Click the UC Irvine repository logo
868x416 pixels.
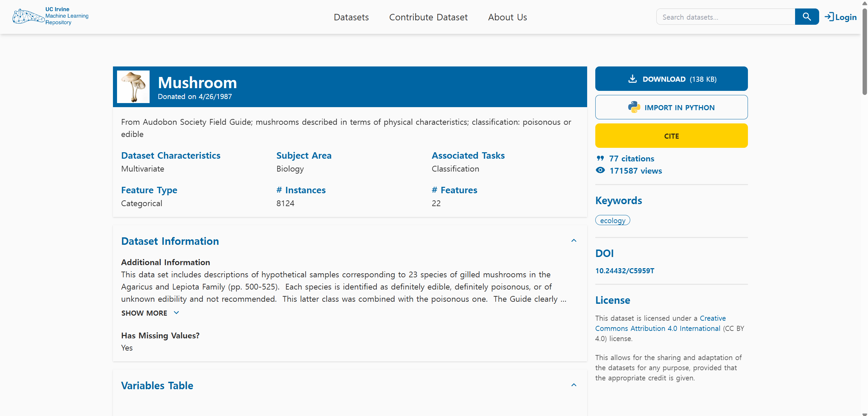coord(50,16)
